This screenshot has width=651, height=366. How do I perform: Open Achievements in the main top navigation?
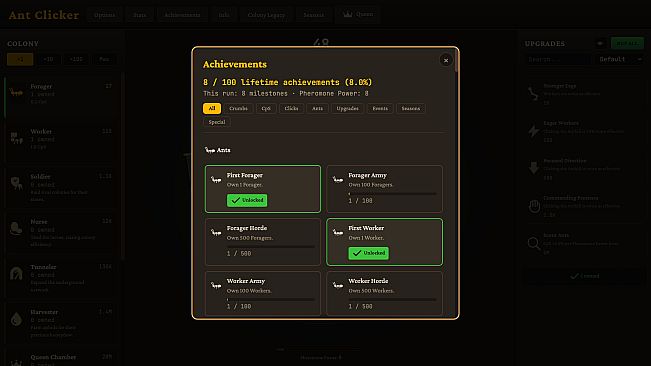[182, 15]
